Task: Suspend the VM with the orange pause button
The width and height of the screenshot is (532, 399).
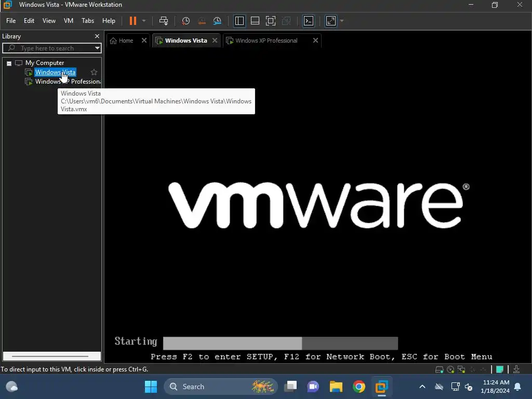Action: pyautogui.click(x=132, y=21)
